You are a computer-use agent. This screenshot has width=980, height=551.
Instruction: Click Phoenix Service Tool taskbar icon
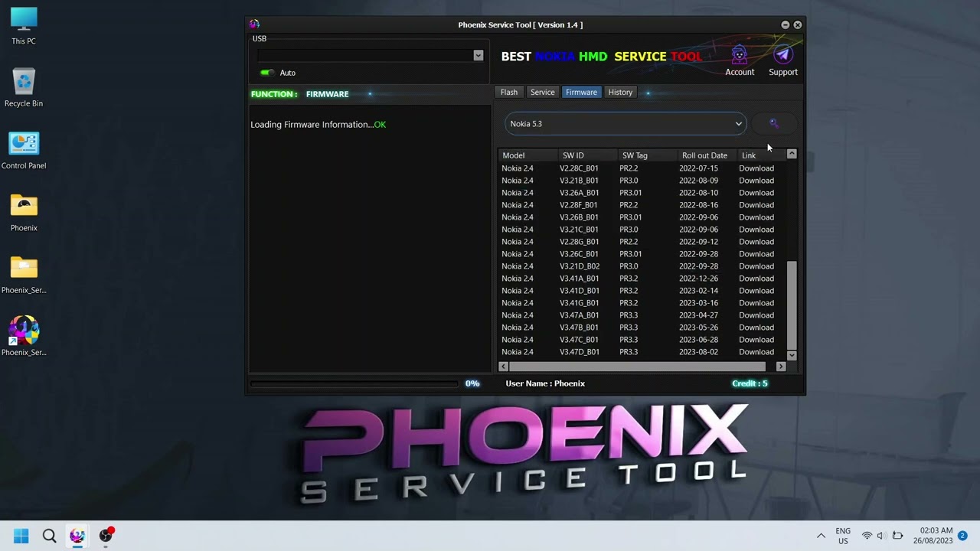coord(77,536)
